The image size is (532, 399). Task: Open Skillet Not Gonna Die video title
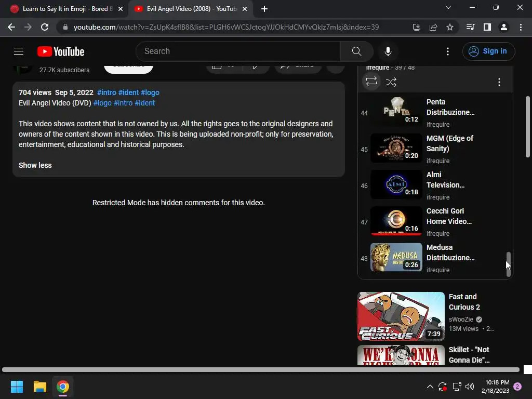(x=469, y=354)
